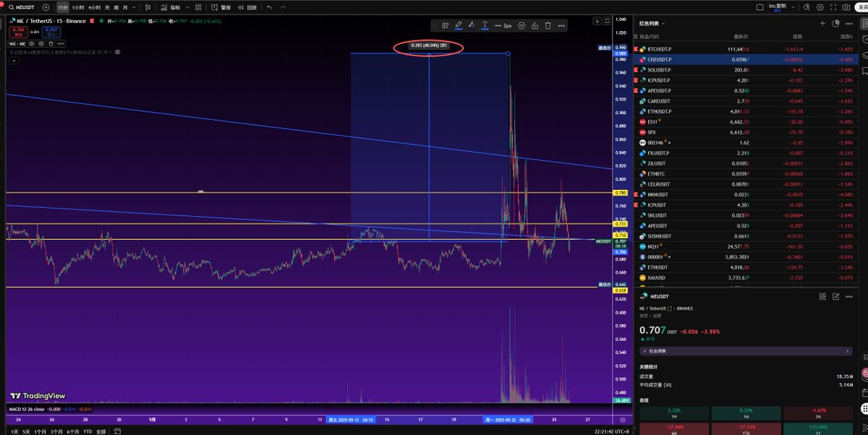Open watchlist advanced view pie icon

(x=835, y=24)
